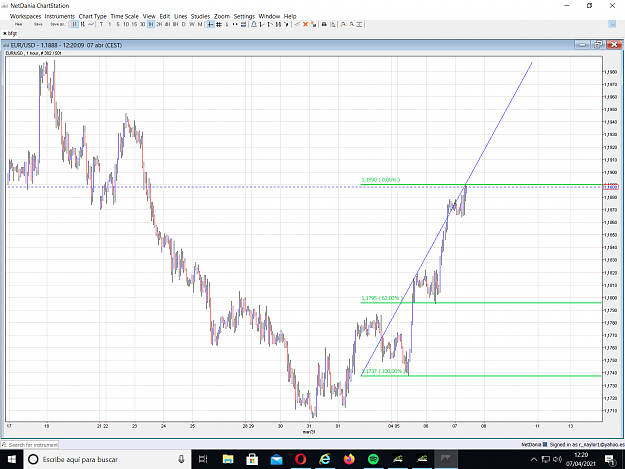Open the View menu

(x=149, y=16)
